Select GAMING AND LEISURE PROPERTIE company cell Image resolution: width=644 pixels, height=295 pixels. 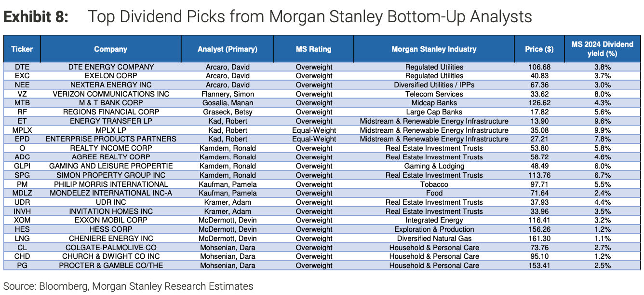click(x=110, y=166)
